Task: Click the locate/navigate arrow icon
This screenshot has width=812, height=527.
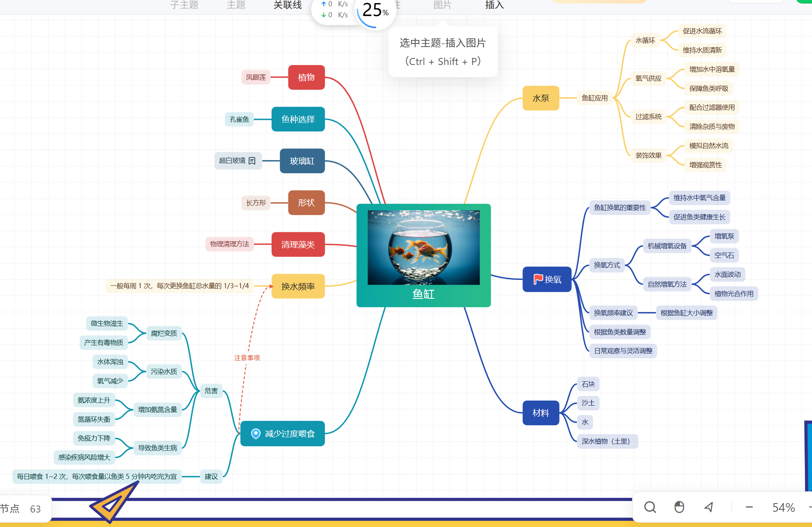Action: pyautogui.click(x=709, y=507)
